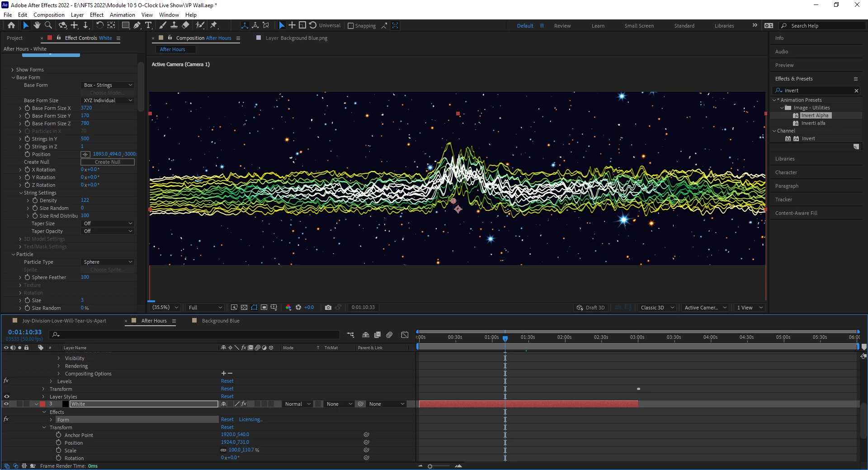Open the Effect menu

(x=97, y=15)
